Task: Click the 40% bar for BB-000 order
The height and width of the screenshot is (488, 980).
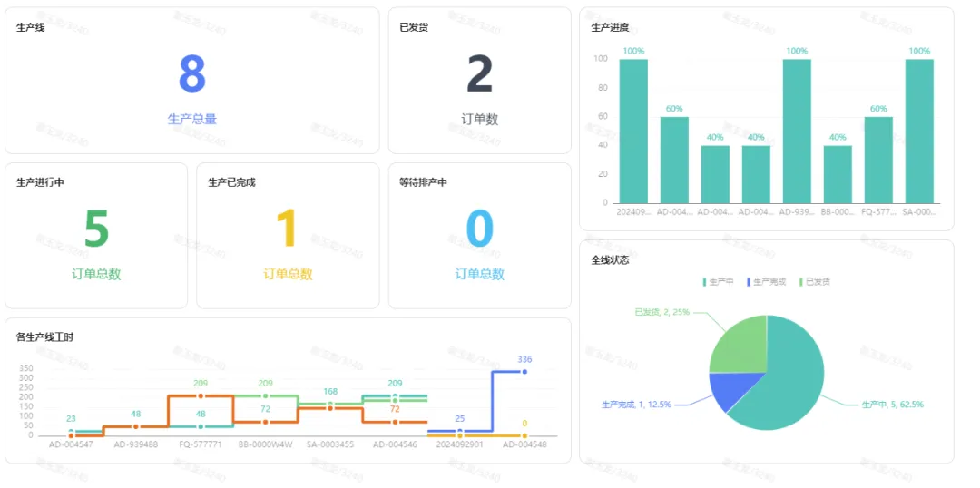Action: coord(837,174)
